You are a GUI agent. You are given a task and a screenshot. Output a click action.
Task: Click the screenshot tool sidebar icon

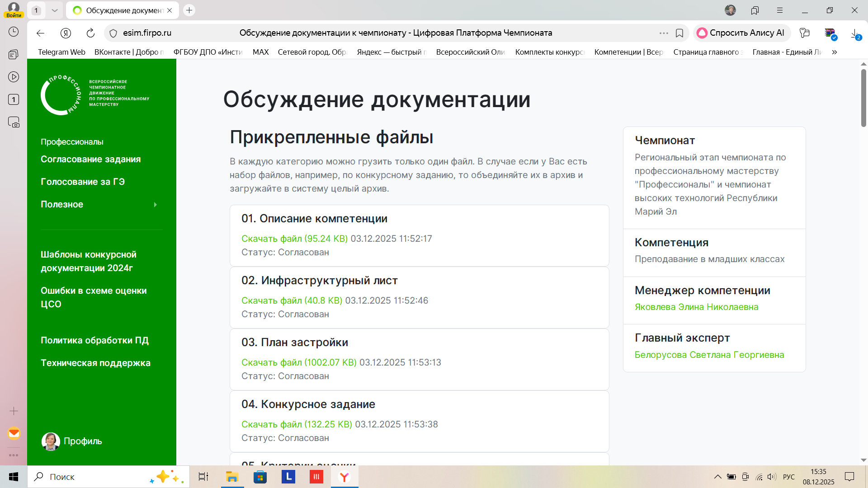point(14,122)
